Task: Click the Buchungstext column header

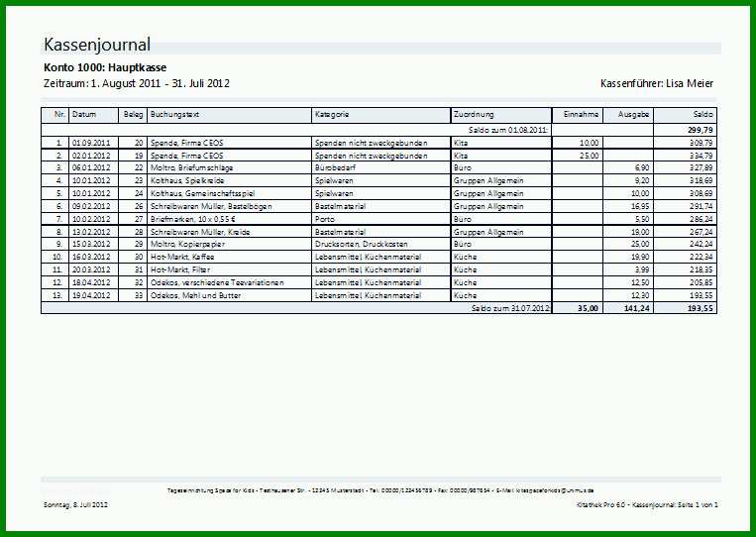Action: (x=174, y=114)
